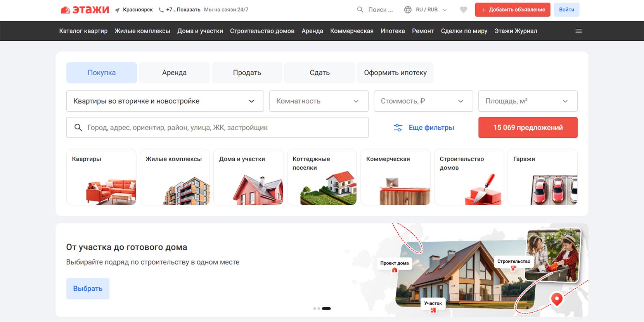The width and height of the screenshot is (644, 322).
Task: Open the Комнатность dropdown
Action: 319,101
